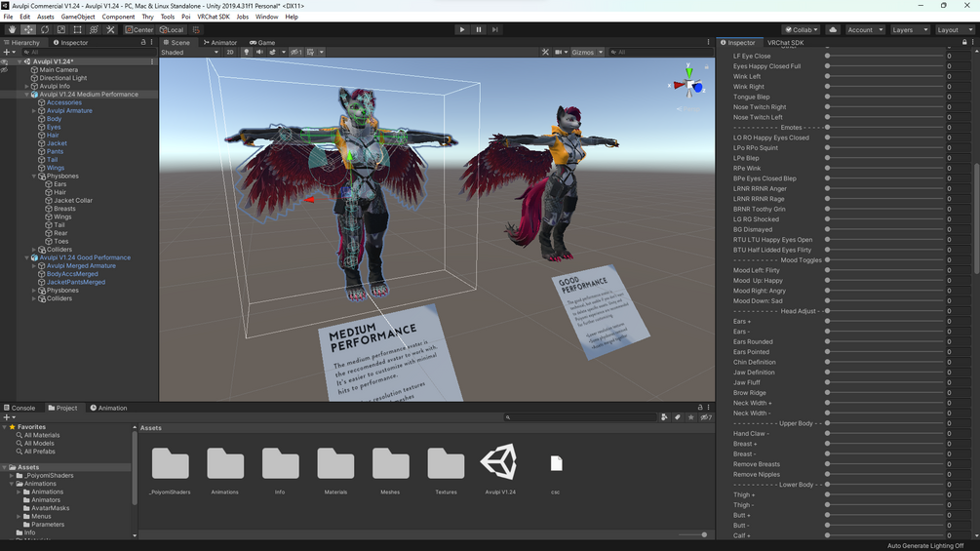Viewport: 980px width, 551px height.
Task: Open the VRChat SDK panel tab
Action: [x=786, y=43]
